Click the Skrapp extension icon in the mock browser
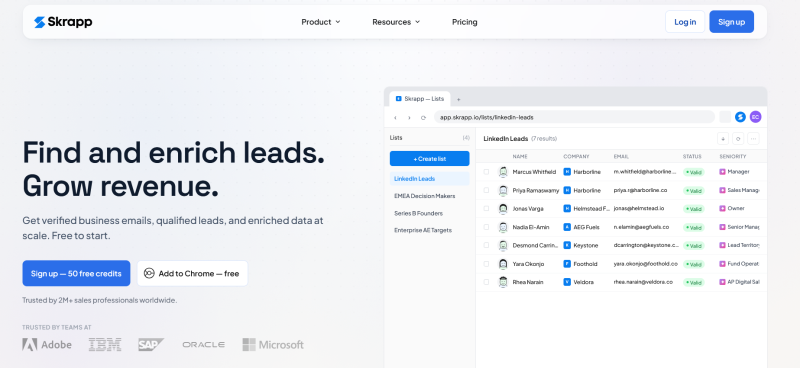This screenshot has height=368, width=800. point(740,117)
